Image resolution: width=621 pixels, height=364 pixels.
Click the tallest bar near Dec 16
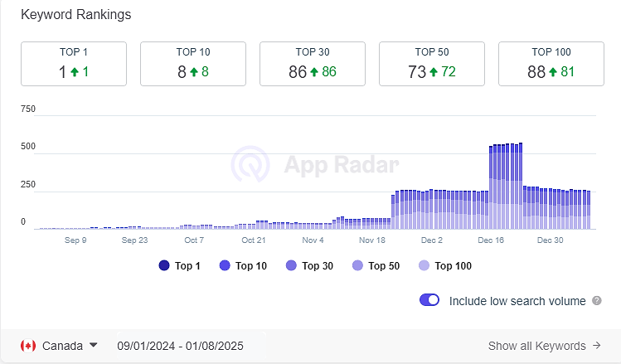point(521,186)
